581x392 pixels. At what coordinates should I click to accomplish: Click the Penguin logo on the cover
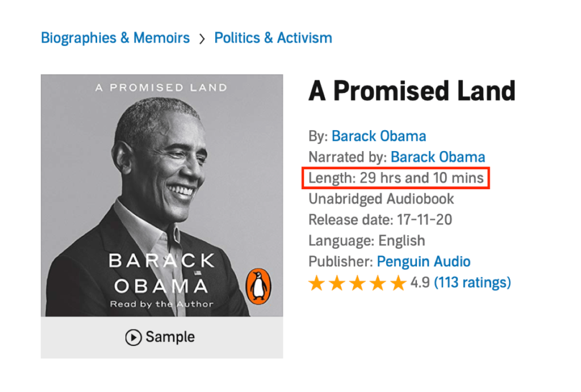tap(258, 283)
